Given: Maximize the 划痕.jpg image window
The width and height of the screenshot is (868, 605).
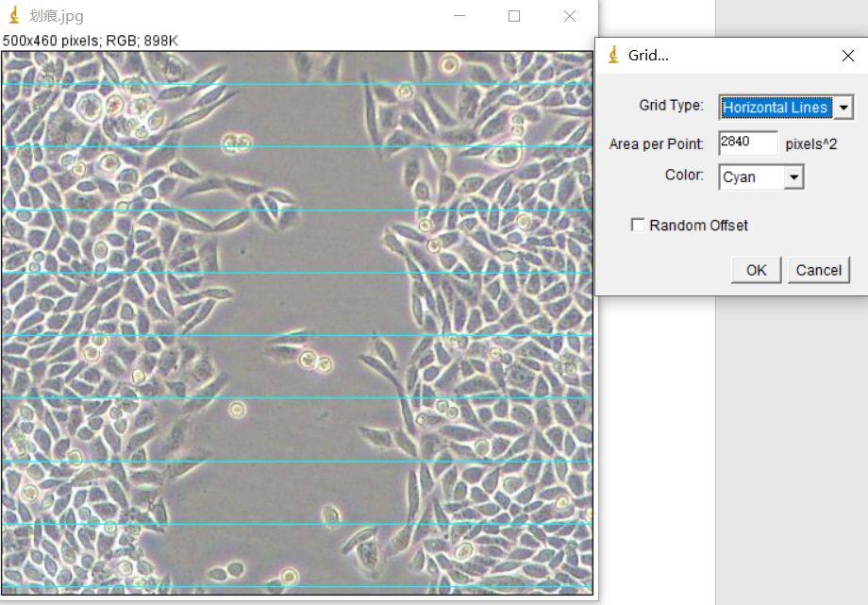Looking at the screenshot, I should pyautogui.click(x=514, y=16).
